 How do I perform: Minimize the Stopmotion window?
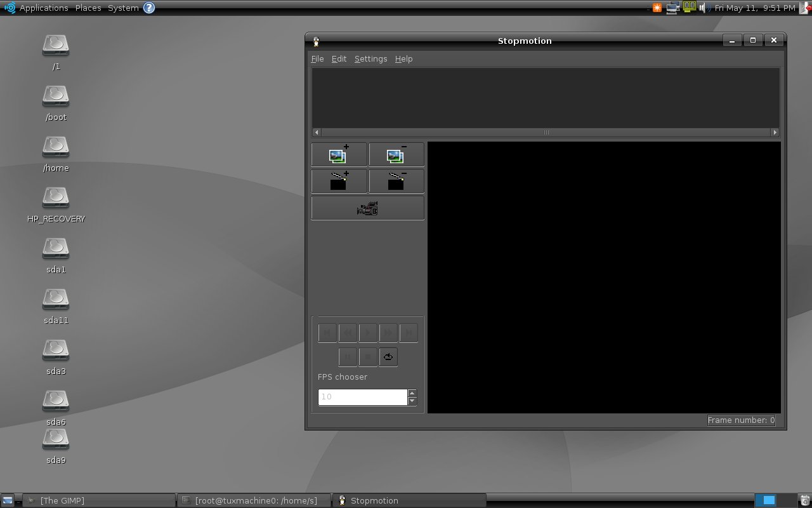(x=732, y=41)
